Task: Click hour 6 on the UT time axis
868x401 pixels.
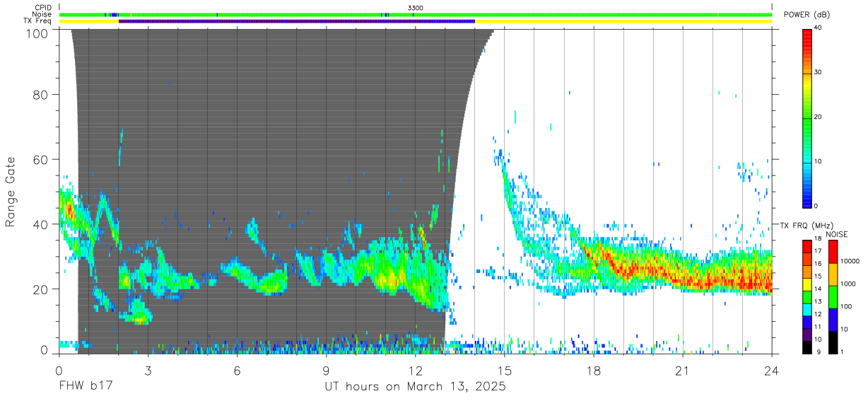Action: [x=237, y=370]
